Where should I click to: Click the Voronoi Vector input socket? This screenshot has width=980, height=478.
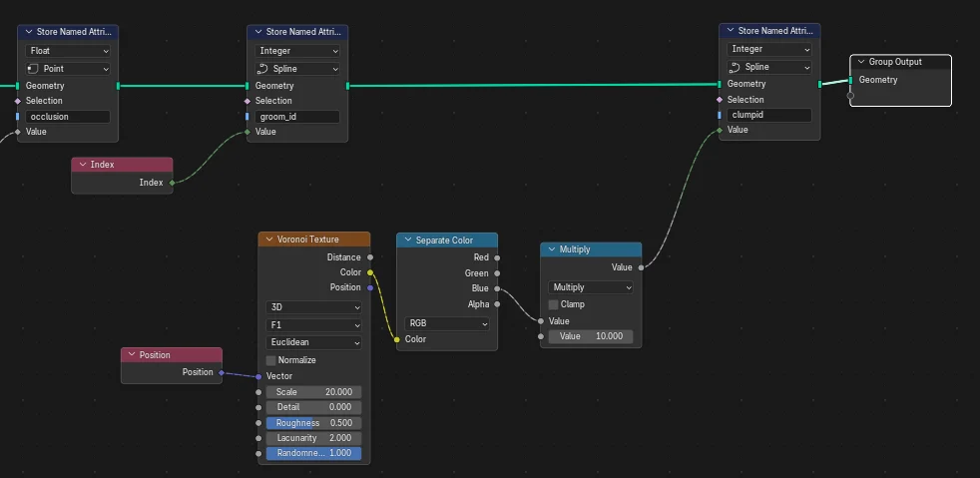click(x=258, y=377)
